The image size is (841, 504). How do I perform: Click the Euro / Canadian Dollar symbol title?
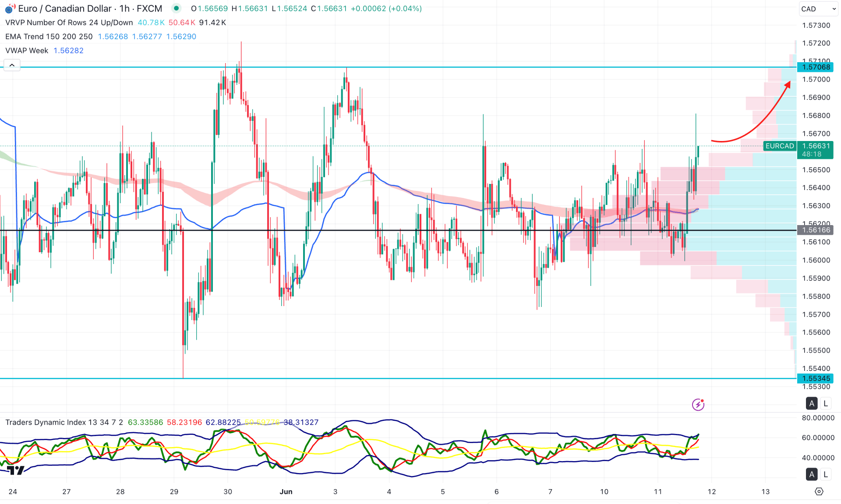point(65,8)
